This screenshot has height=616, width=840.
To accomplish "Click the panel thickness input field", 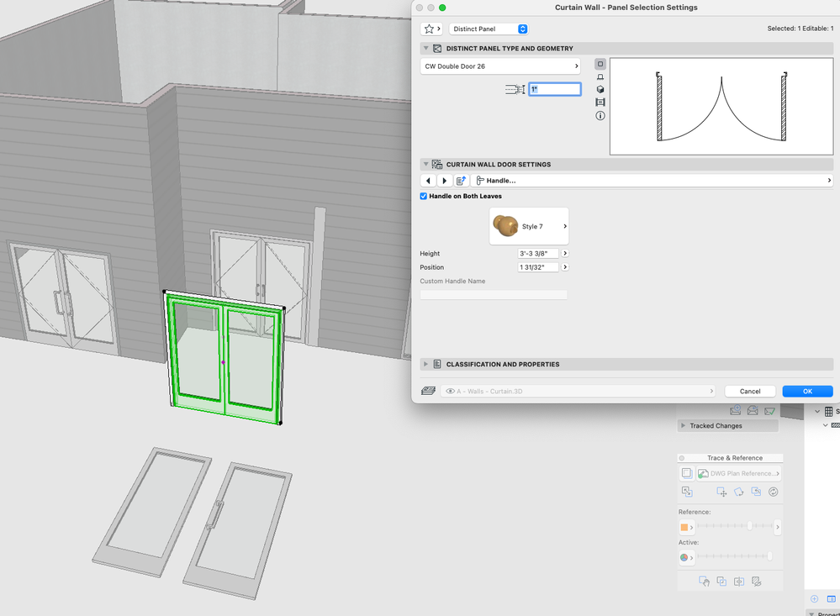I will tap(554, 89).
